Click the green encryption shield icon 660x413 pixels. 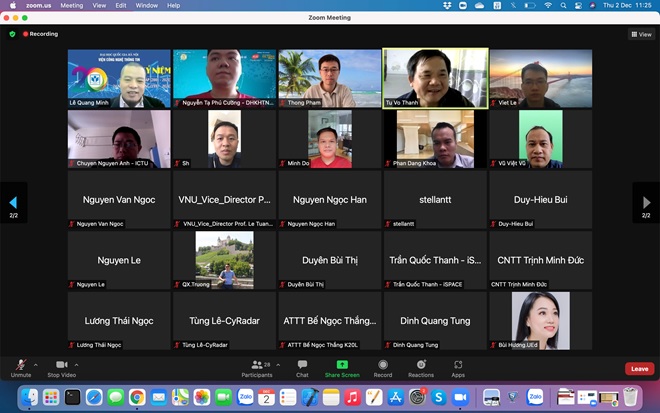[13, 34]
